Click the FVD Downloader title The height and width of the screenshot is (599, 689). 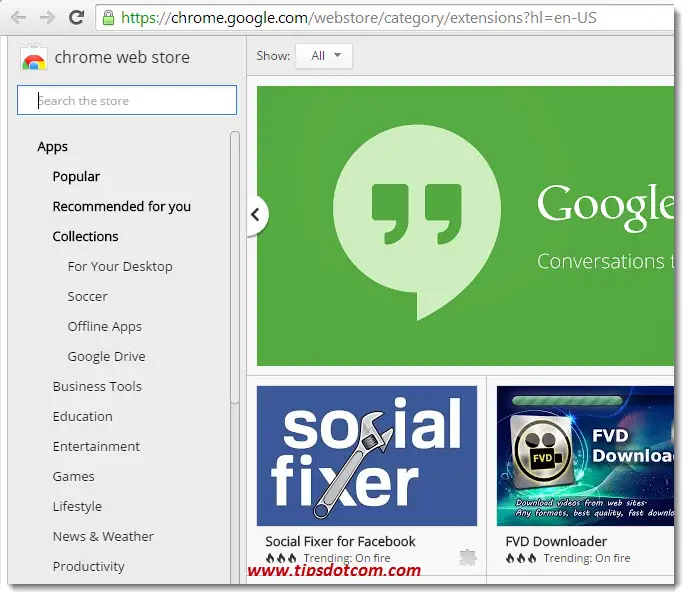pos(556,541)
